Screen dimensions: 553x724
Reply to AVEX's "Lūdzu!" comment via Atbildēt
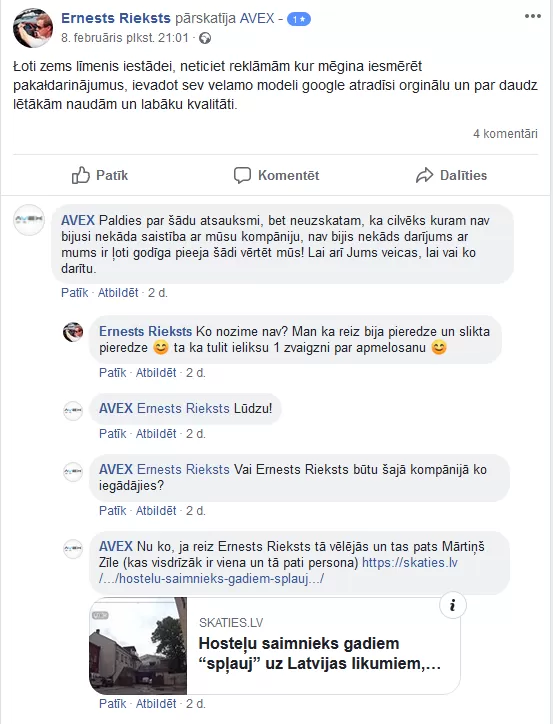pyautogui.click(x=156, y=433)
